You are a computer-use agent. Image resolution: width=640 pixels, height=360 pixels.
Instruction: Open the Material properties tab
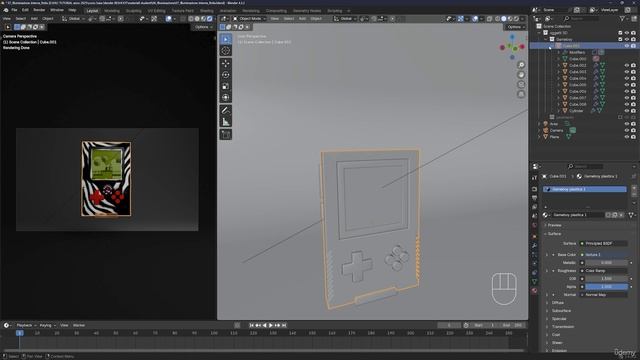[x=535, y=291]
